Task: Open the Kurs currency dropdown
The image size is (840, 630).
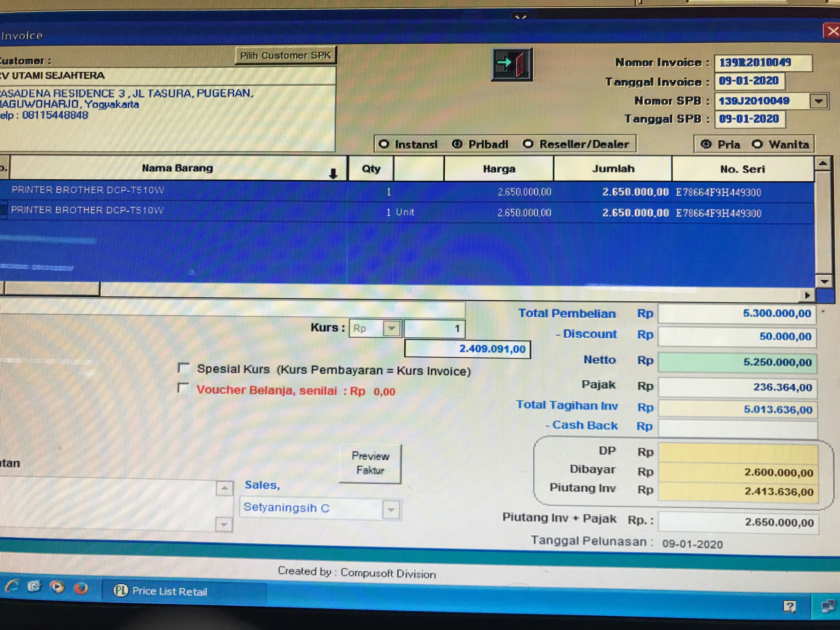Action: coord(392,328)
